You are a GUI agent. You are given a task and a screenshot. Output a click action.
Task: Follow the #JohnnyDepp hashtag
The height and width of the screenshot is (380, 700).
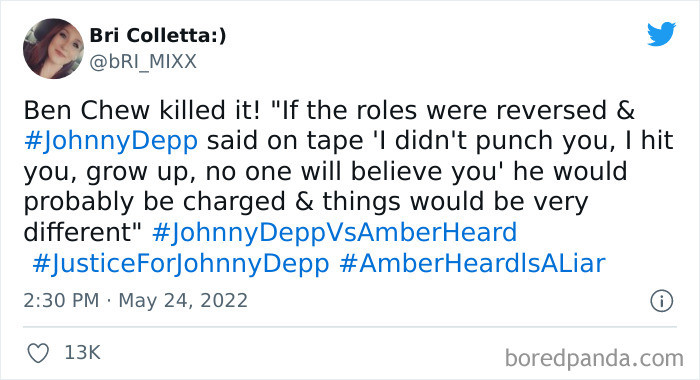pyautogui.click(x=111, y=141)
